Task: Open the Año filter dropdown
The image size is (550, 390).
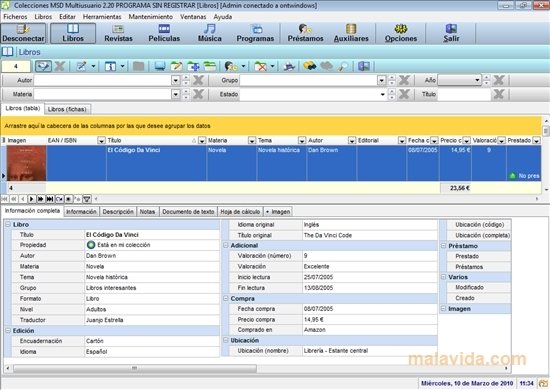Action: [x=477, y=80]
